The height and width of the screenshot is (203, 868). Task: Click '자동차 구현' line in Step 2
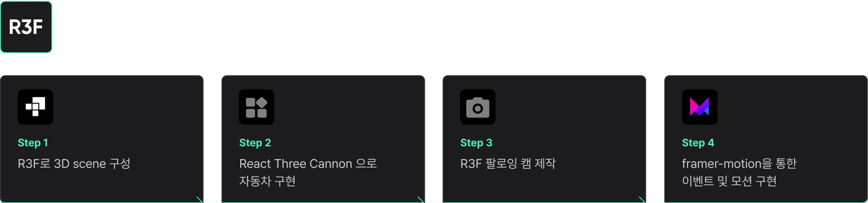coord(268,181)
